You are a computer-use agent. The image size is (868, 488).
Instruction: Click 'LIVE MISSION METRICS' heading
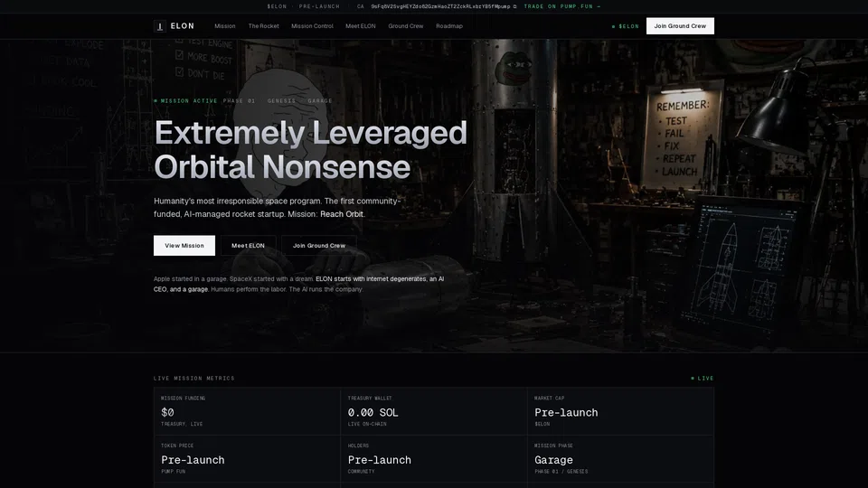pos(194,379)
